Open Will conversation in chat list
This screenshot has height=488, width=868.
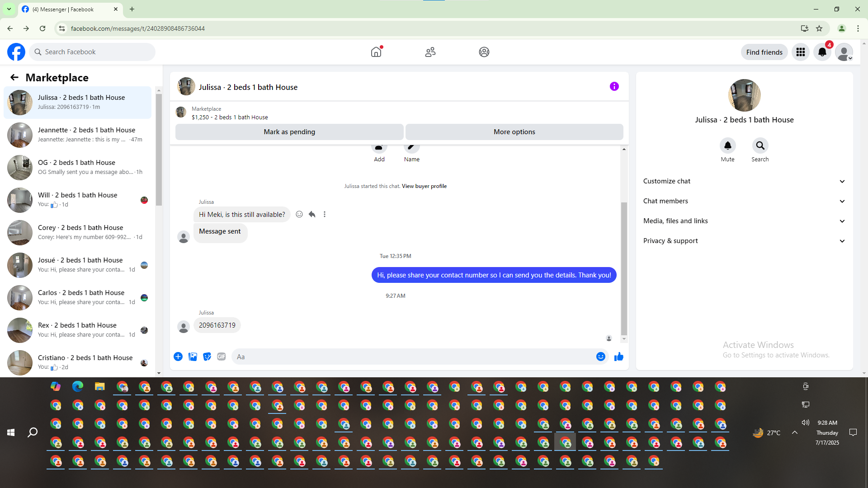pyautogui.click(x=78, y=200)
